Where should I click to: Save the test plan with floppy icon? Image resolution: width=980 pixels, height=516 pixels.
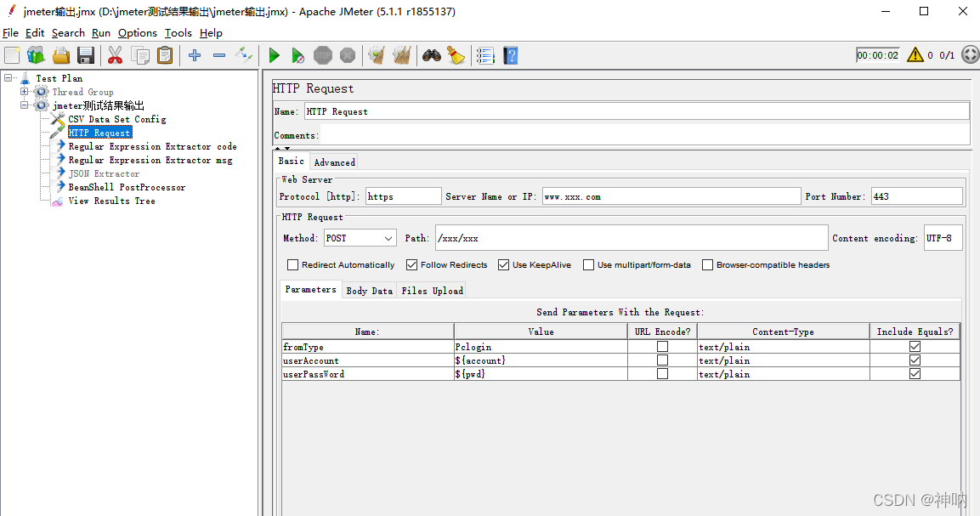[x=86, y=55]
